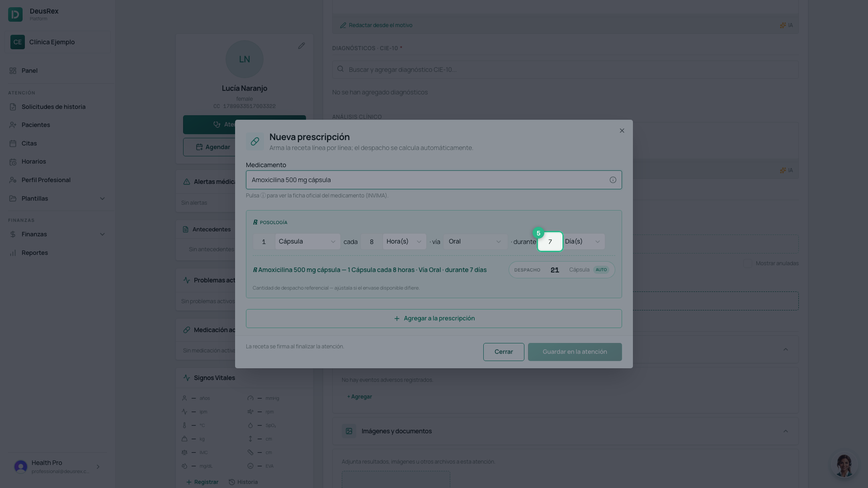Open the Cápsula dose unit dropdown
Image resolution: width=868 pixels, height=488 pixels.
click(x=307, y=241)
